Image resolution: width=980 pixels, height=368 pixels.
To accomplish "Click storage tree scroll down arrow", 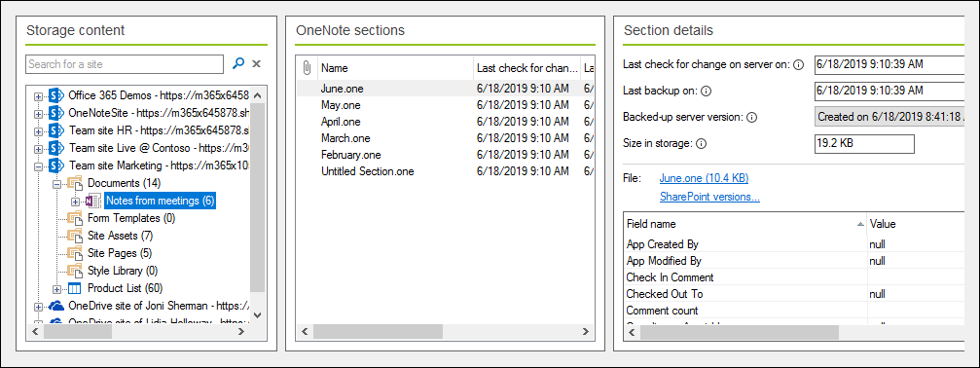I will [258, 315].
